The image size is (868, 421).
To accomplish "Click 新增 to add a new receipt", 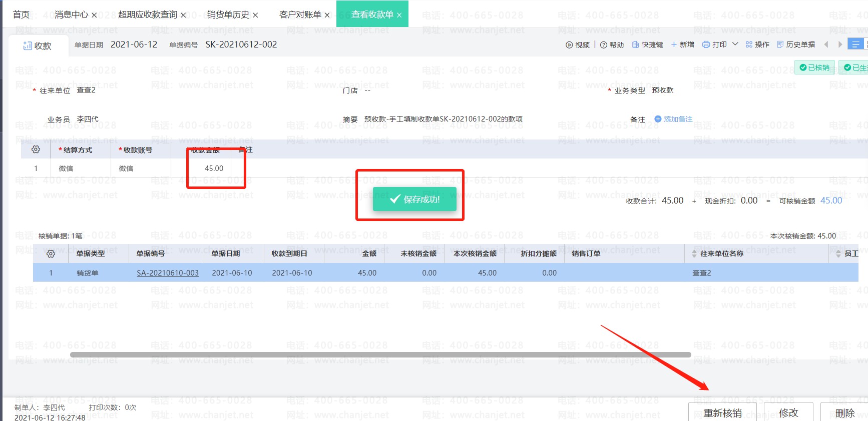I will (682, 44).
